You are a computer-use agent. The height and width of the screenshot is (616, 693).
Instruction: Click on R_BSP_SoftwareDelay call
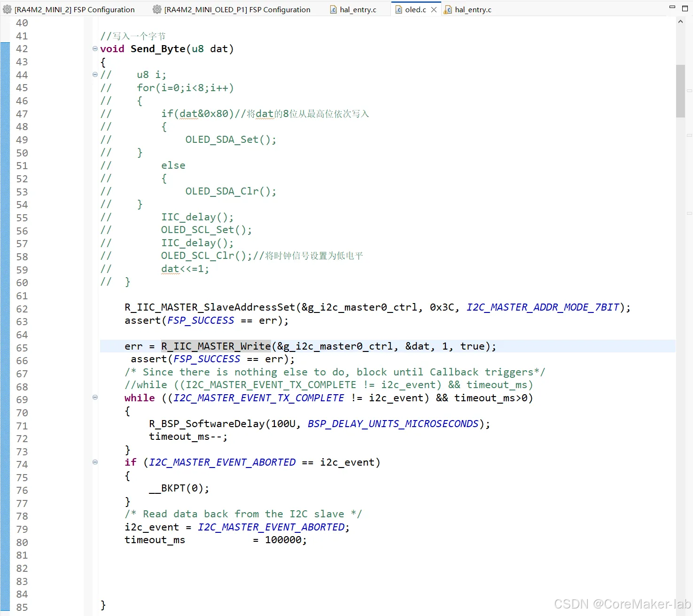pos(207,424)
